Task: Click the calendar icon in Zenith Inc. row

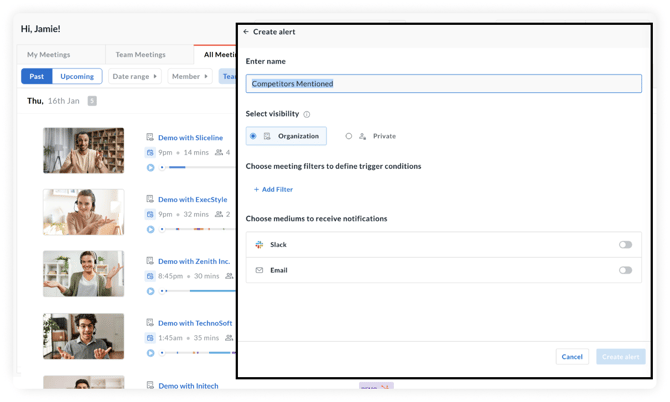Action: (150, 276)
